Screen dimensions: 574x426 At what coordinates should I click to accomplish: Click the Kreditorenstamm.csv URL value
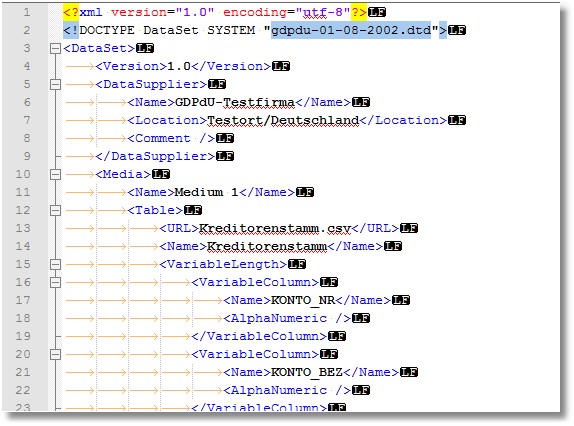(x=275, y=228)
